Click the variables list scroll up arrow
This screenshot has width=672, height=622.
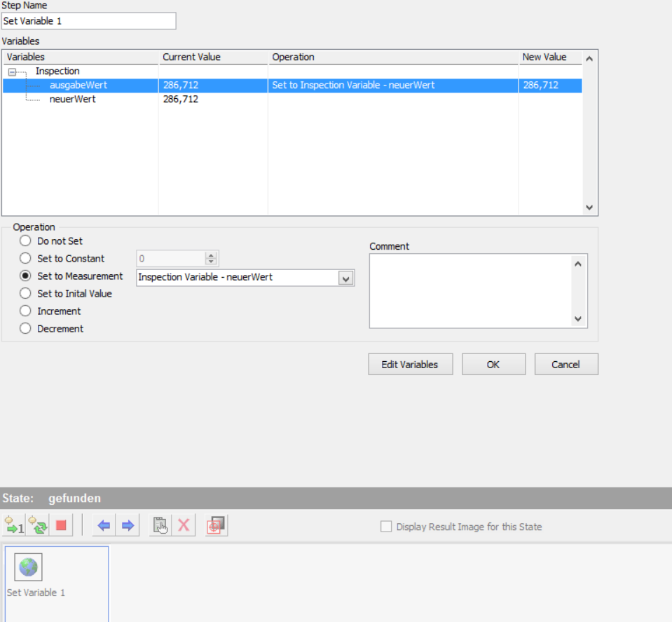point(589,59)
